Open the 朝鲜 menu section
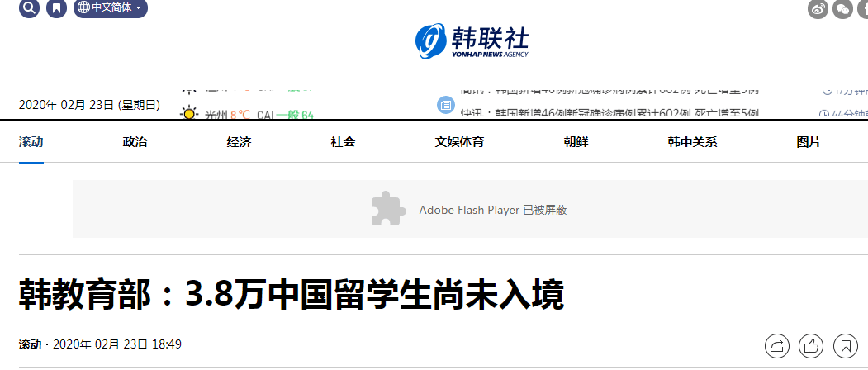Image resolution: width=868 pixels, height=370 pixels. 576,142
